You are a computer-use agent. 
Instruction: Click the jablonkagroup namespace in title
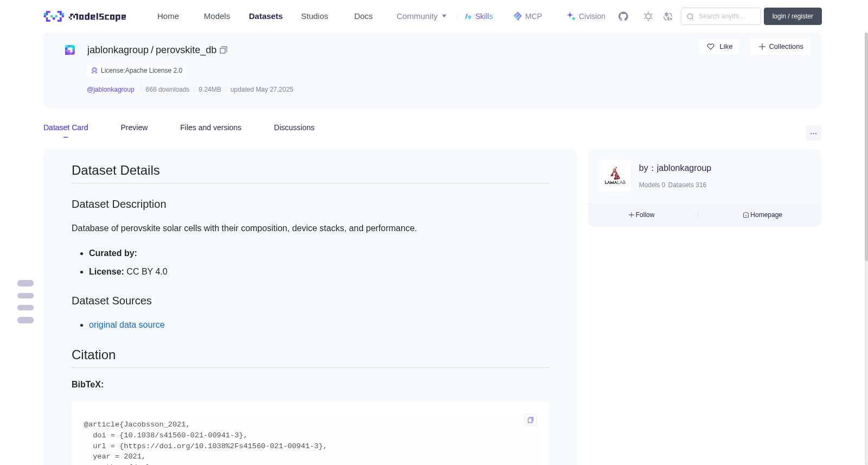[118, 50]
